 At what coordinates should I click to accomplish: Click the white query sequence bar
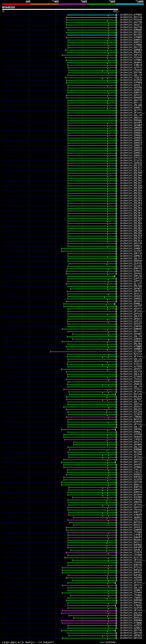(x=60, y=9)
